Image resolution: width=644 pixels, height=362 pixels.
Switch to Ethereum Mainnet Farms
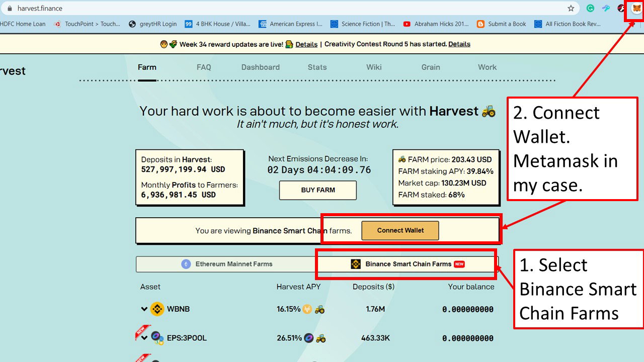point(226,264)
